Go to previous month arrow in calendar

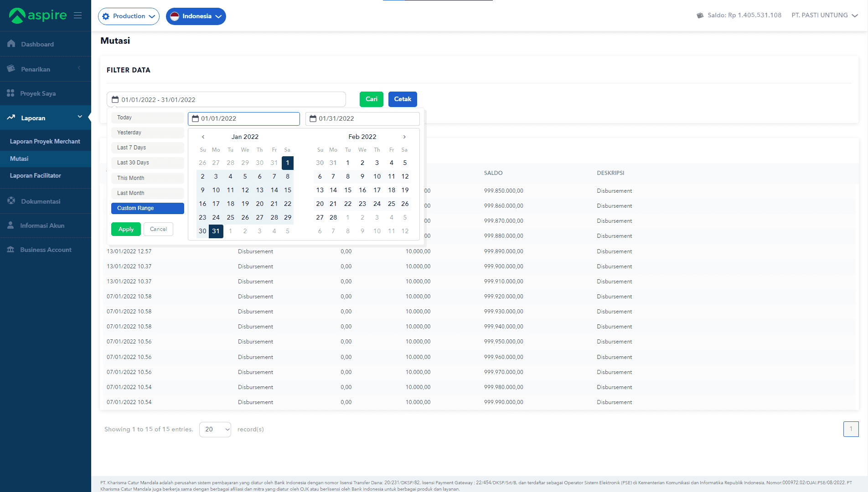pos(203,137)
